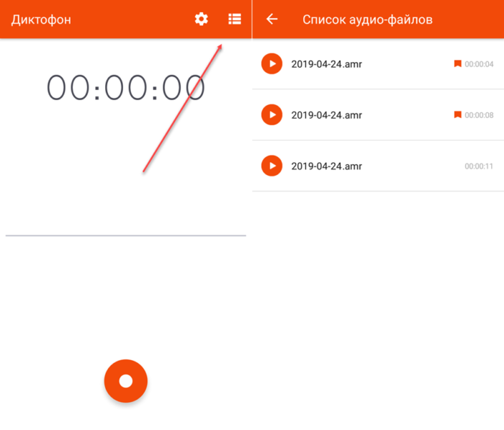Open the recorder settings gear
Screen dimensions: 504x430
201,19
